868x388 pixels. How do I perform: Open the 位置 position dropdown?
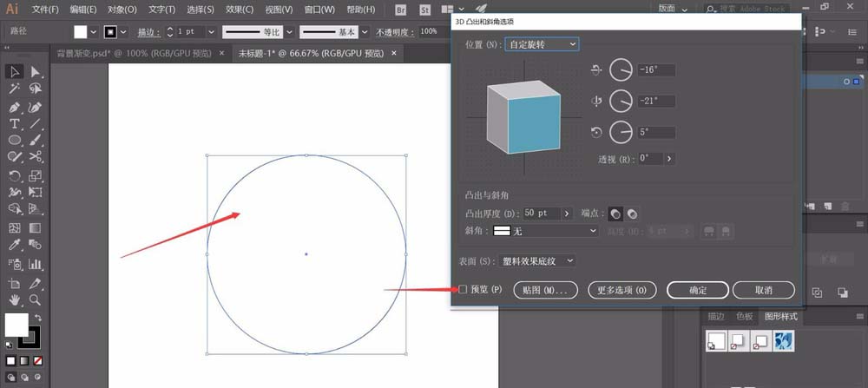[x=542, y=43]
